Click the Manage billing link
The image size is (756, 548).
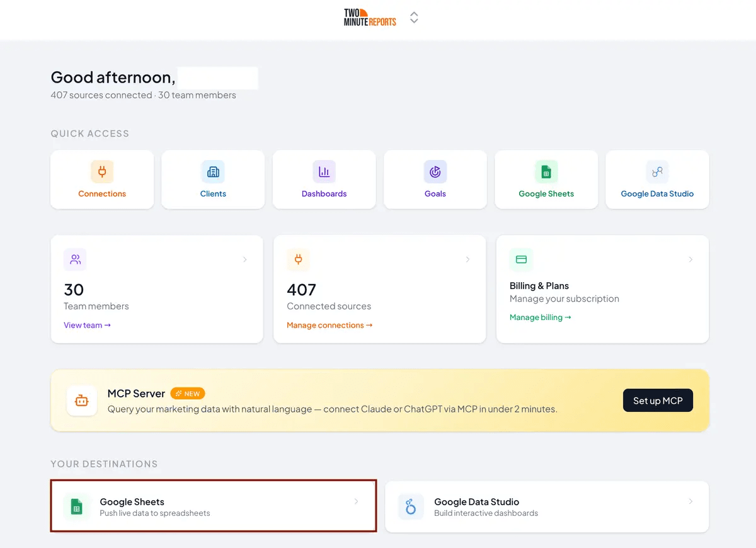(x=541, y=317)
